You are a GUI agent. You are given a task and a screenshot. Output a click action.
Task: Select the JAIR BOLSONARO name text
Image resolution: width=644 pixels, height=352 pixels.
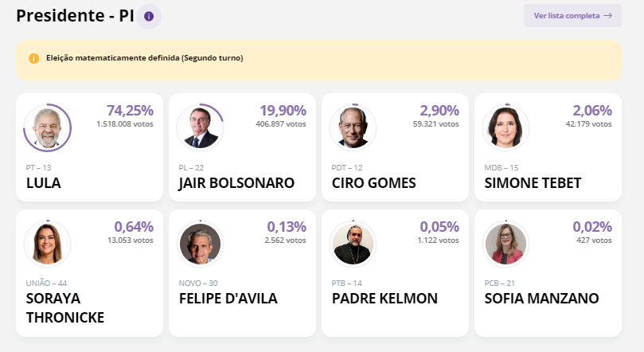click(236, 183)
